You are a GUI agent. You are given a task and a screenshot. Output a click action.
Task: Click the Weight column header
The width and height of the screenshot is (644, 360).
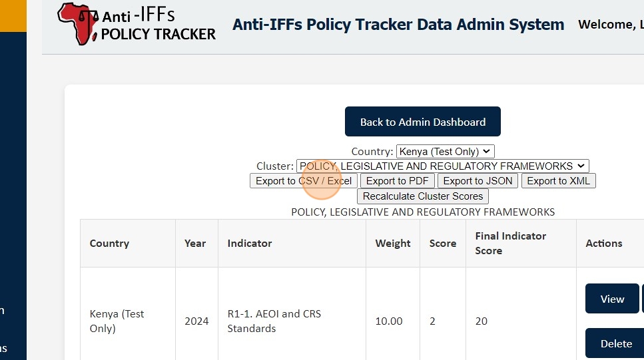tap(393, 244)
